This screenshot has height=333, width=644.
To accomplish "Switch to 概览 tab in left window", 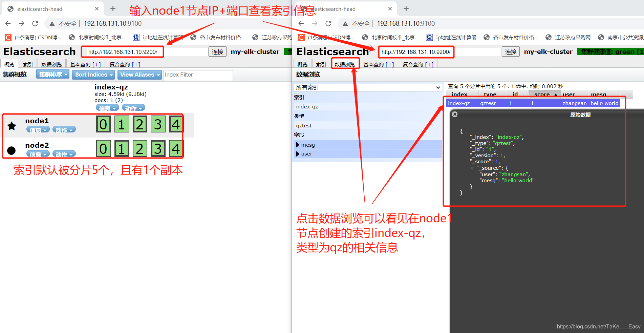I will coord(9,64).
